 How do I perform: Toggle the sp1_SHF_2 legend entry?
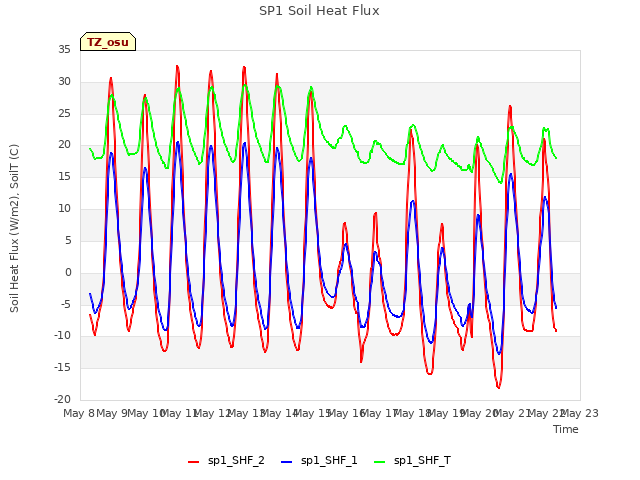point(226,461)
